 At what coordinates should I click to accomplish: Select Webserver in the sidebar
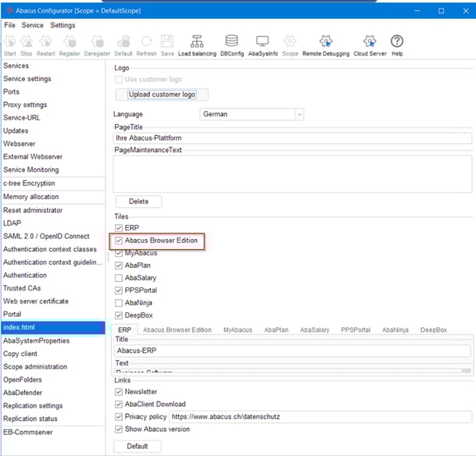(53, 144)
